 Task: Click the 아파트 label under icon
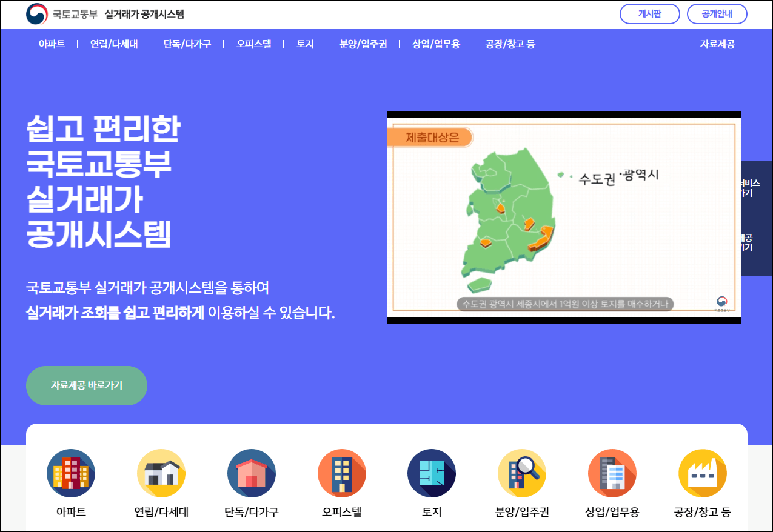coord(71,512)
